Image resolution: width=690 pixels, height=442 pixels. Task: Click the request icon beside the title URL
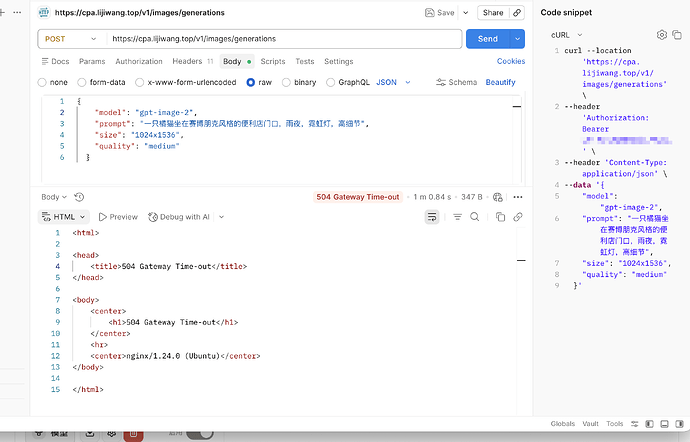point(44,13)
